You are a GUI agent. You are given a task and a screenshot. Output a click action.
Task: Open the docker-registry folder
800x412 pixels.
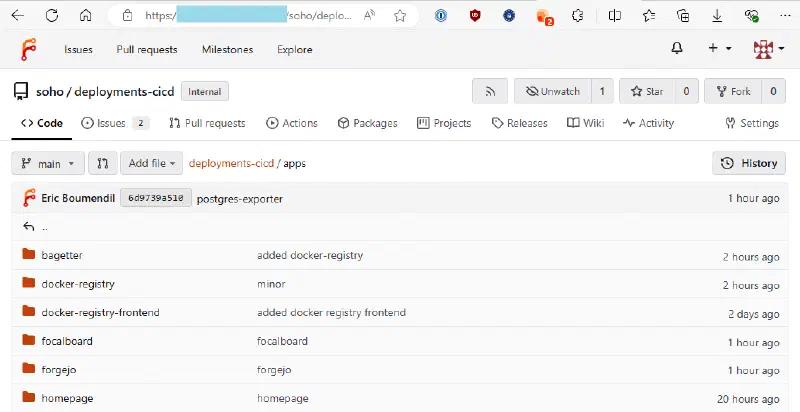tap(78, 284)
